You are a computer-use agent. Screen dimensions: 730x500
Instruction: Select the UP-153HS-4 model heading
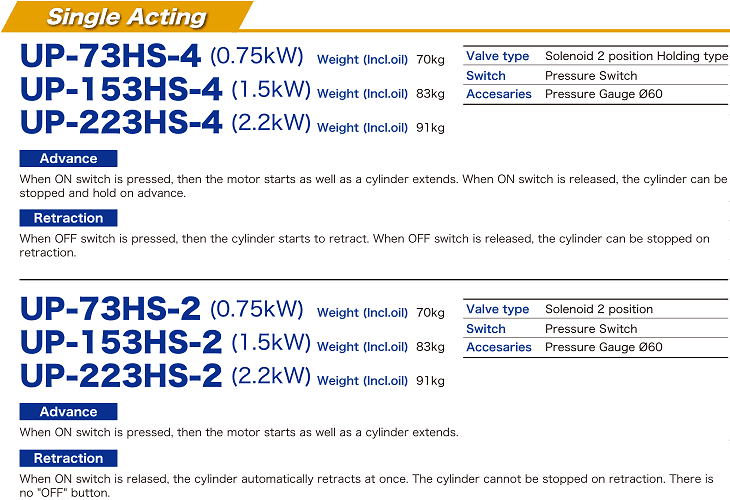tap(121, 90)
